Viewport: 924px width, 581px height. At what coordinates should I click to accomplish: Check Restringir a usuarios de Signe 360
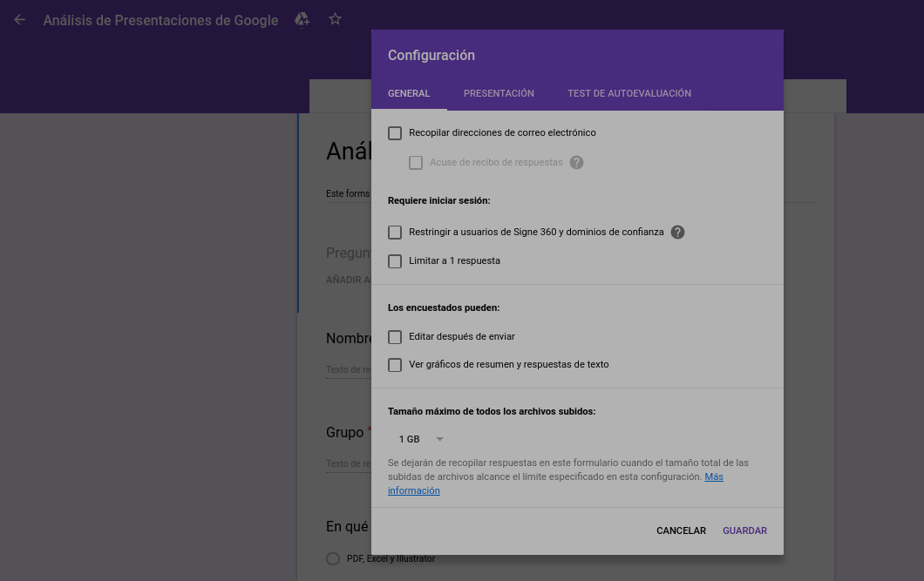pyautogui.click(x=395, y=233)
